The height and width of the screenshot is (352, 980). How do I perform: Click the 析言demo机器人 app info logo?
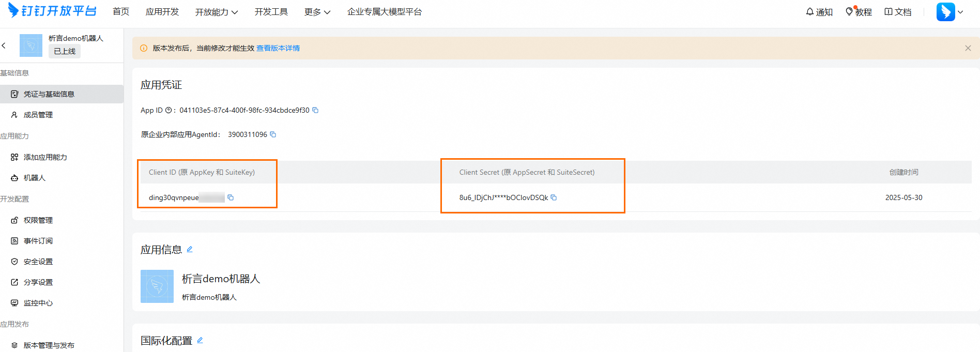pyautogui.click(x=157, y=286)
